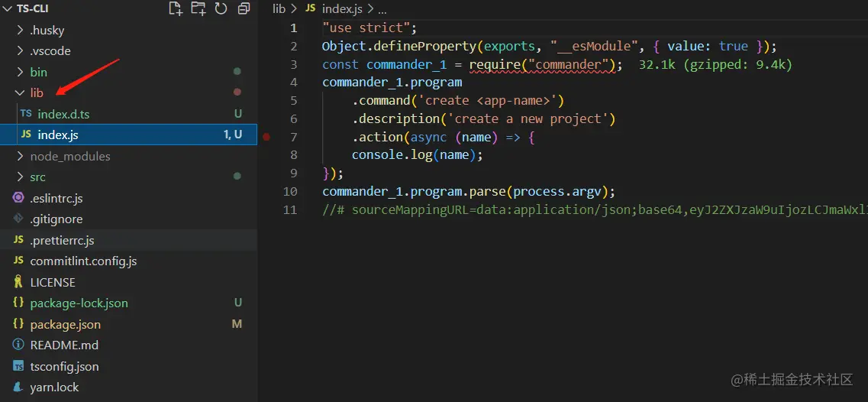Click the New Folder icon in explorer header
Viewport: 868px width, 402px height.
pyautogui.click(x=198, y=8)
